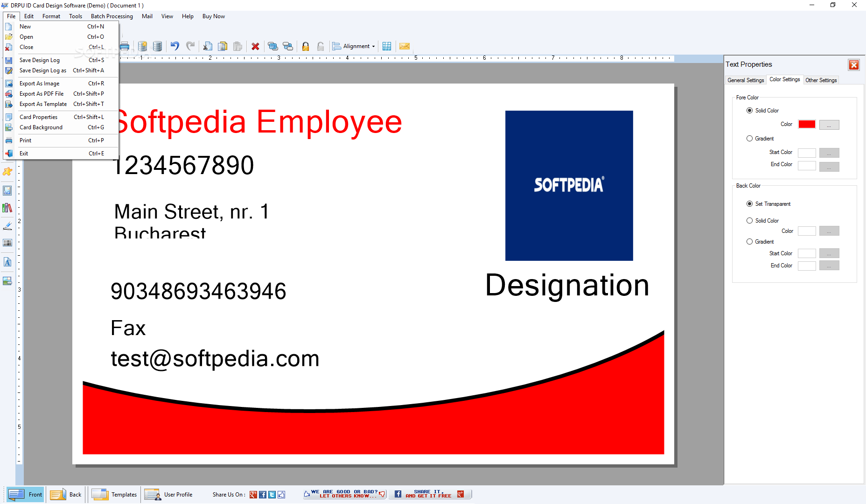Image resolution: width=866 pixels, height=504 pixels.
Task: Select Back Color Gradient radio
Action: (x=749, y=242)
